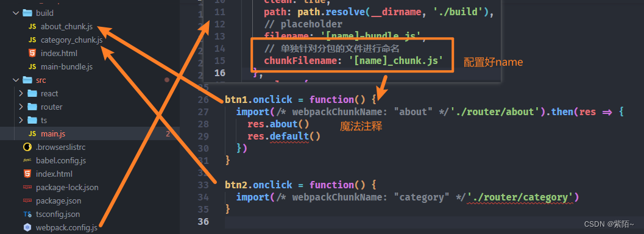Open index.html inside the build folder

(58, 54)
